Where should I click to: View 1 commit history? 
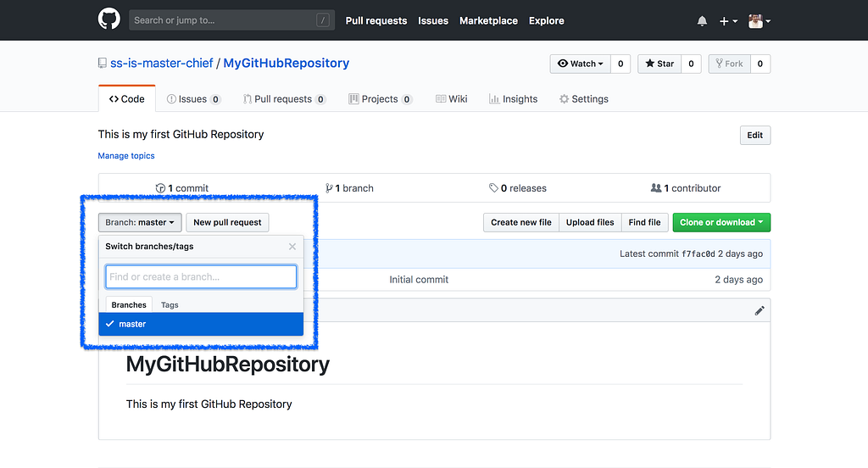[x=182, y=188]
